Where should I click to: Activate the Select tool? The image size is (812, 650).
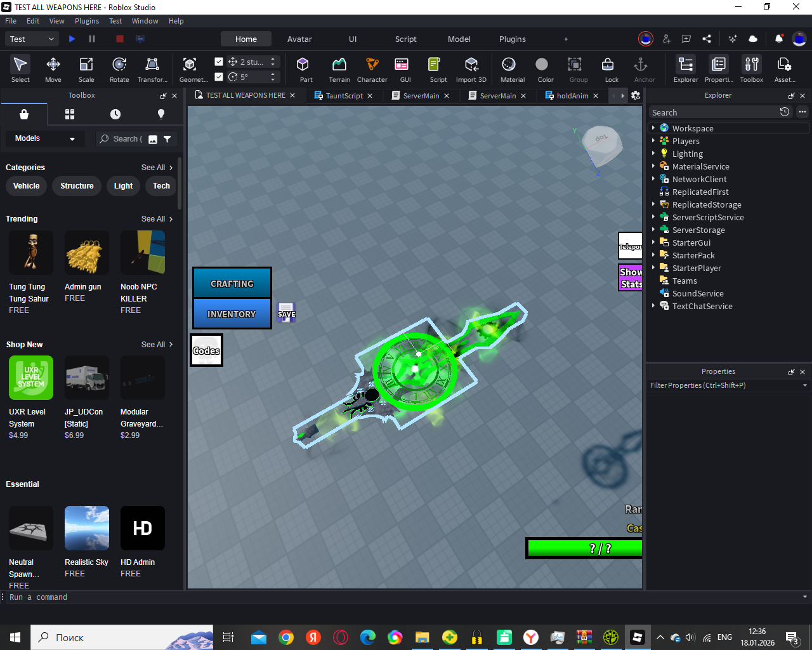[20, 69]
